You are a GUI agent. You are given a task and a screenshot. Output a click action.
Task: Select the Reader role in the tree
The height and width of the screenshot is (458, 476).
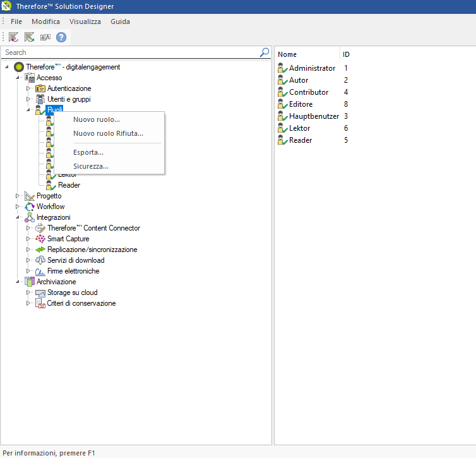pyautogui.click(x=69, y=185)
